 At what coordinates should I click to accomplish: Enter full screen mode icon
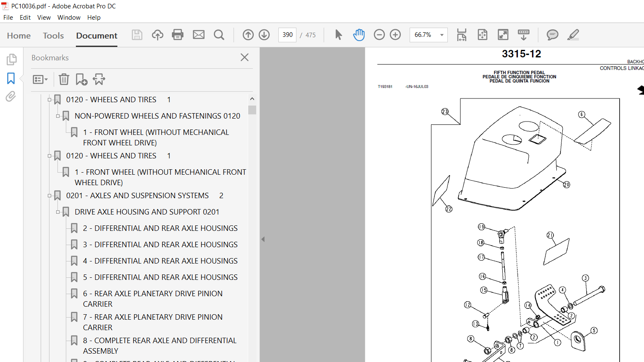click(x=503, y=35)
